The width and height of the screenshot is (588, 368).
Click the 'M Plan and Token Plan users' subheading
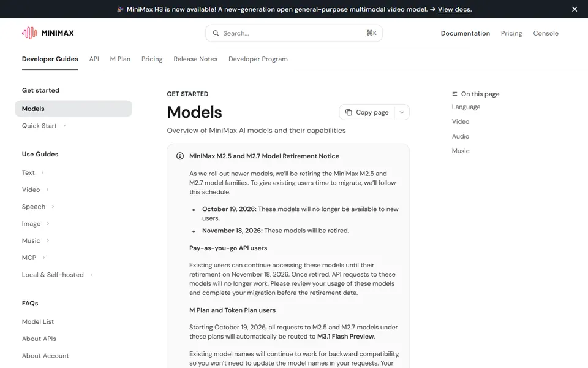pos(232,310)
